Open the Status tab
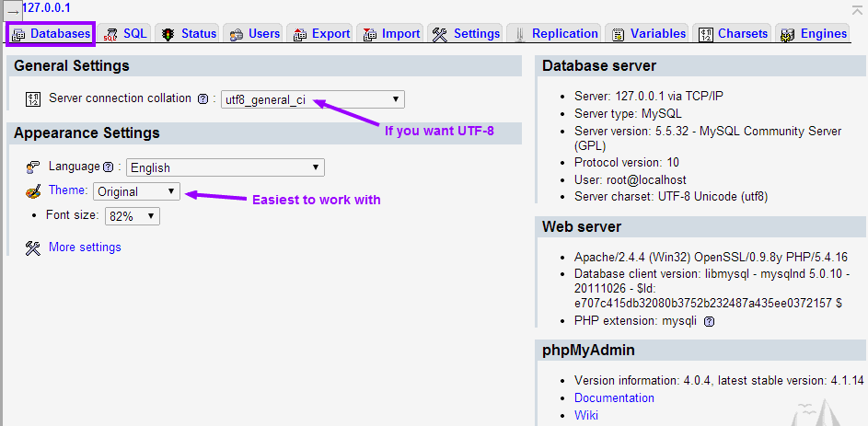 188,34
